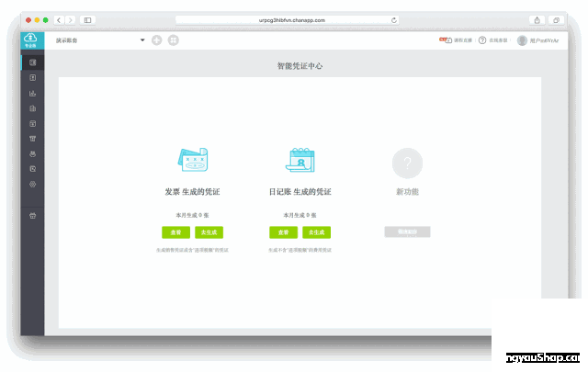Click the gray question mark new feature icon
Image resolution: width=588 pixels, height=372 pixels.
(407, 163)
